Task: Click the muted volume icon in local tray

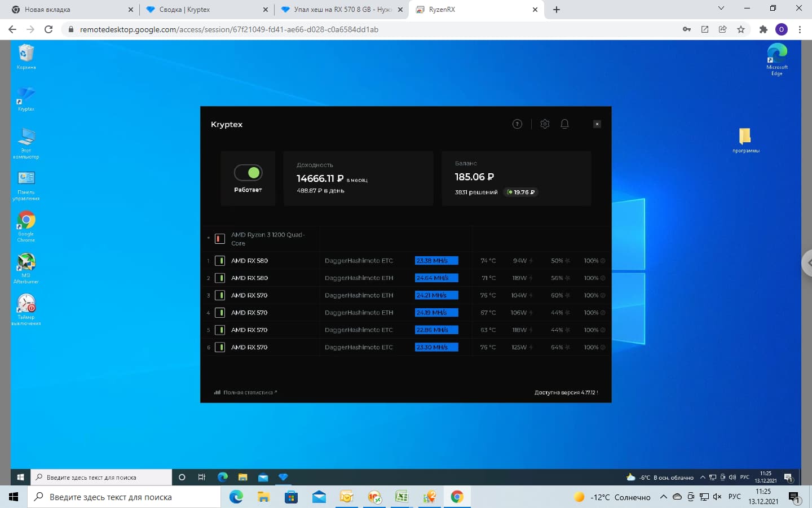Action: coord(717,497)
